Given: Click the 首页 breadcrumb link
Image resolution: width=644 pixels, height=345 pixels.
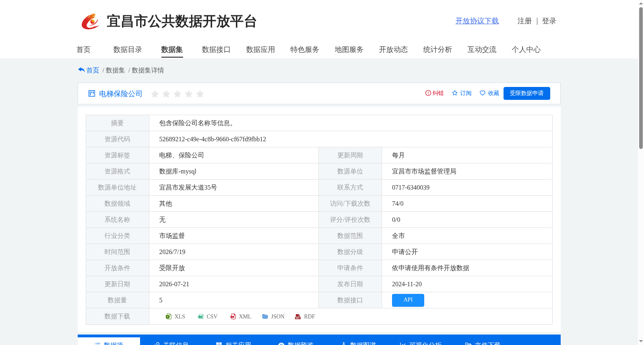Looking at the screenshot, I should tap(93, 70).
